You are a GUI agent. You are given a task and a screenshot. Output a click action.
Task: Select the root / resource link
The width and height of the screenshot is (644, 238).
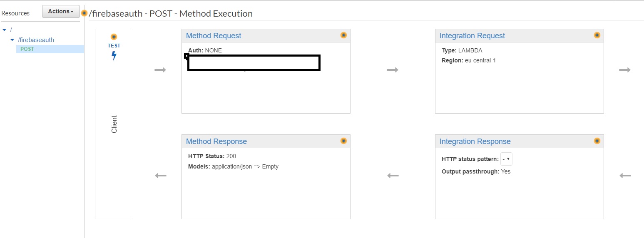click(11, 30)
